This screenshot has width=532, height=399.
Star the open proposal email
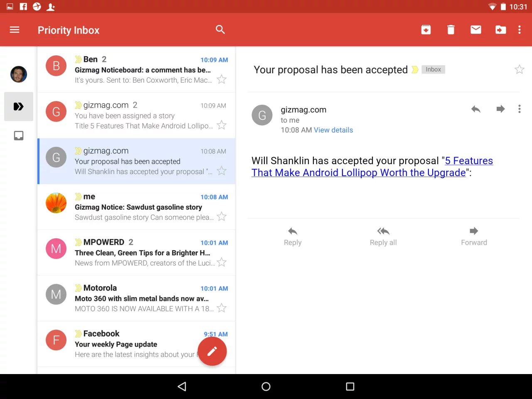tap(519, 69)
